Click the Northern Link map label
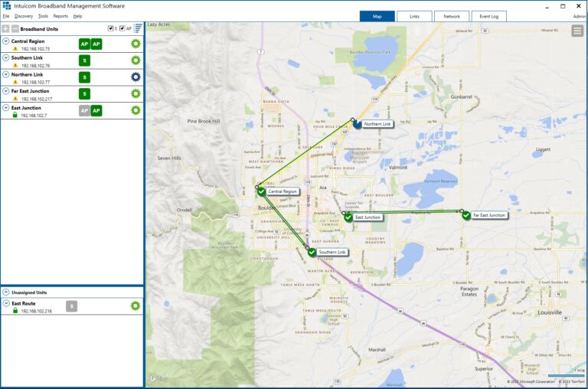Image resolution: width=588 pixels, height=389 pixels. (x=377, y=124)
